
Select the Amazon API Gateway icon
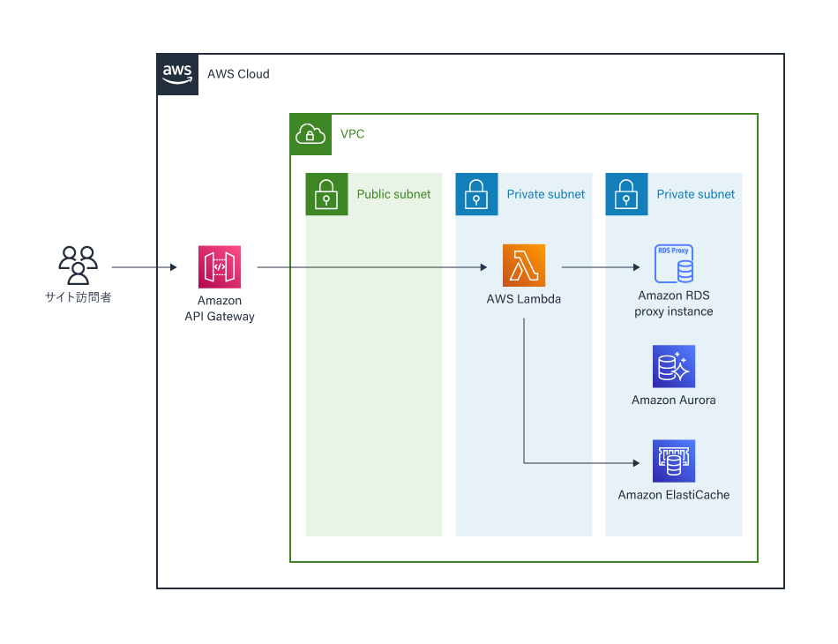click(x=220, y=266)
